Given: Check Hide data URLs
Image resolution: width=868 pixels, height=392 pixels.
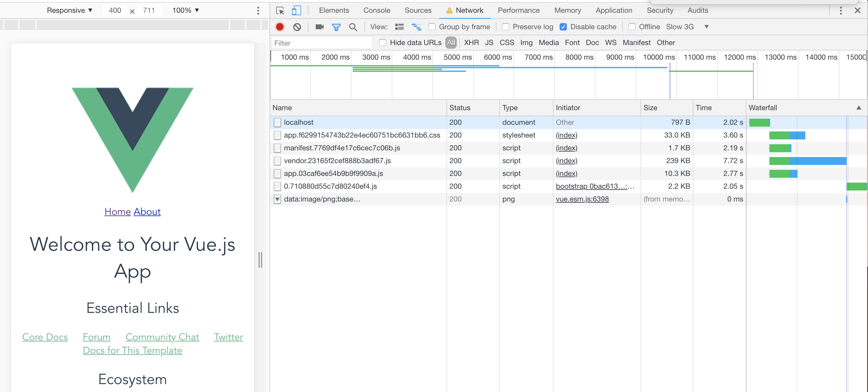Looking at the screenshot, I should (382, 43).
